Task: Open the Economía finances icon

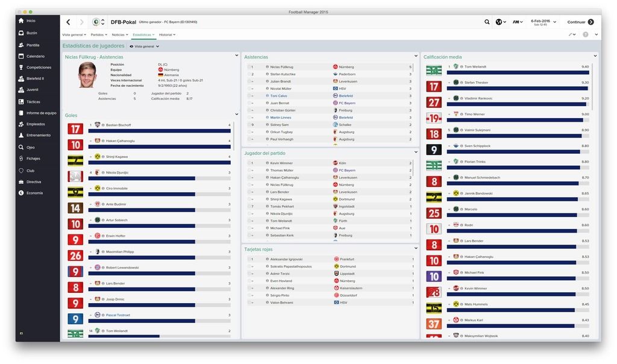Action: click(x=21, y=193)
